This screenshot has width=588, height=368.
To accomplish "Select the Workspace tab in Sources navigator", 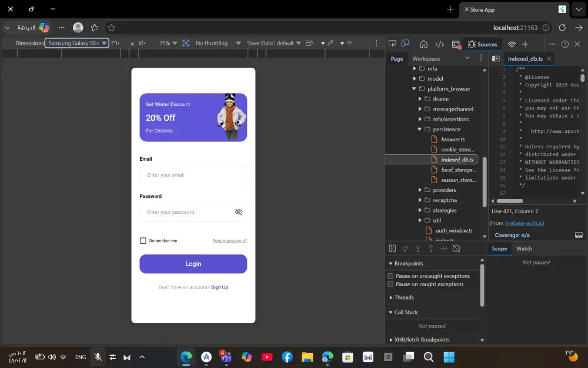I will pyautogui.click(x=426, y=58).
